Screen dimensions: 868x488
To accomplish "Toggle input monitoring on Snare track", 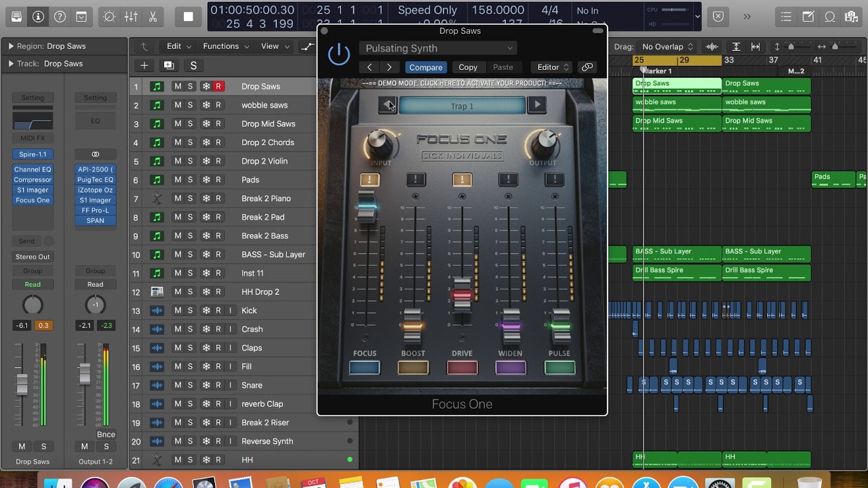I will coord(230,385).
